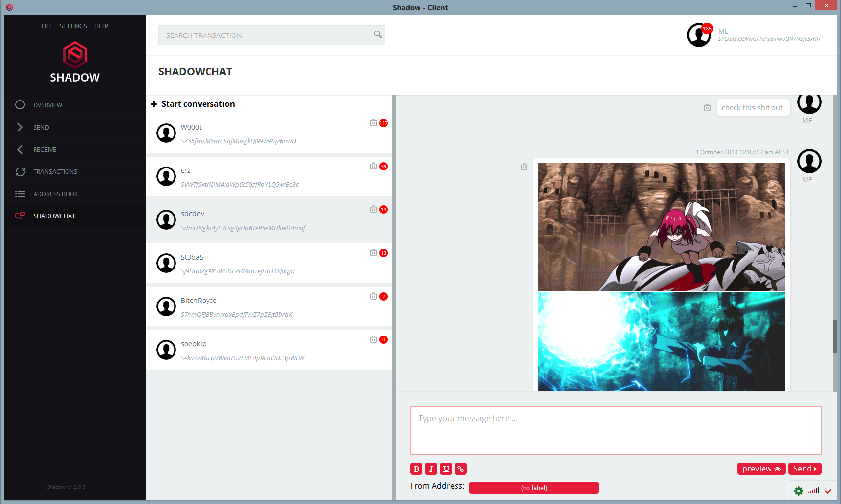This screenshot has height=504, width=841.
Task: Click the 185 notification badge
Action: pos(707,28)
